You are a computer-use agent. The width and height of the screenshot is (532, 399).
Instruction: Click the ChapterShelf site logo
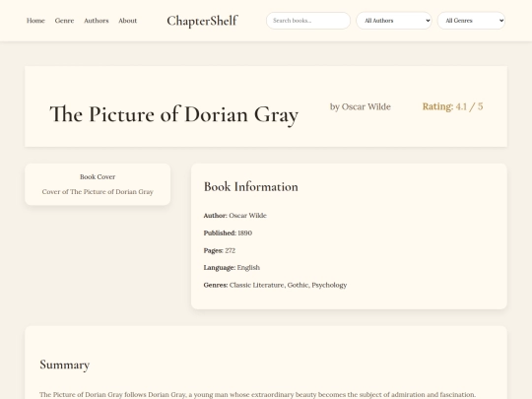[x=202, y=21]
